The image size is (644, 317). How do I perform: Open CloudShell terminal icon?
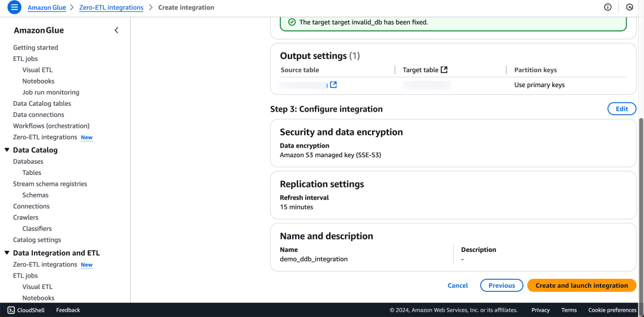pyautogui.click(x=11, y=310)
